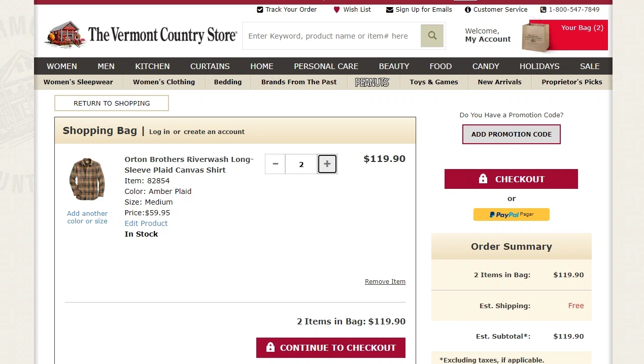The image size is (644, 364).
Task: Click the quantity field showing 2
Action: point(301,164)
